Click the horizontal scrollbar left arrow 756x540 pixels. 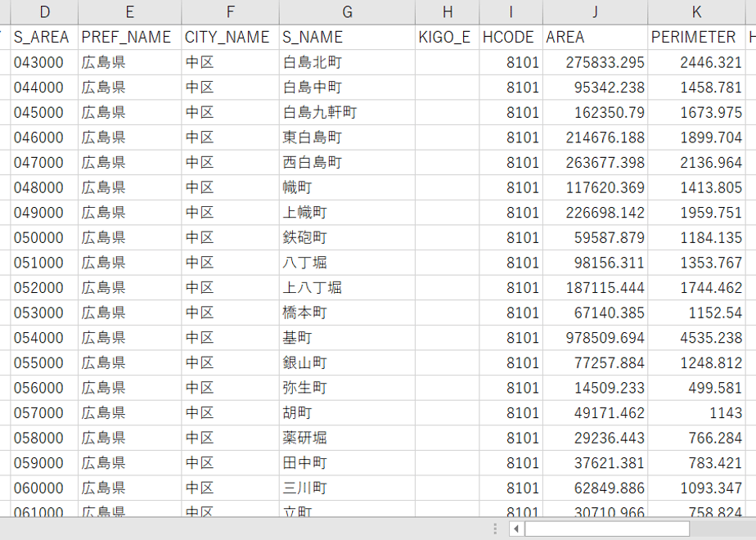(516, 529)
